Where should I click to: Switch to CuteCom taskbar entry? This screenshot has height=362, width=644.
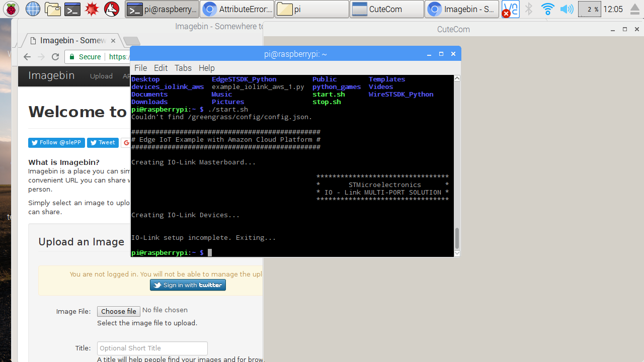[387, 9]
